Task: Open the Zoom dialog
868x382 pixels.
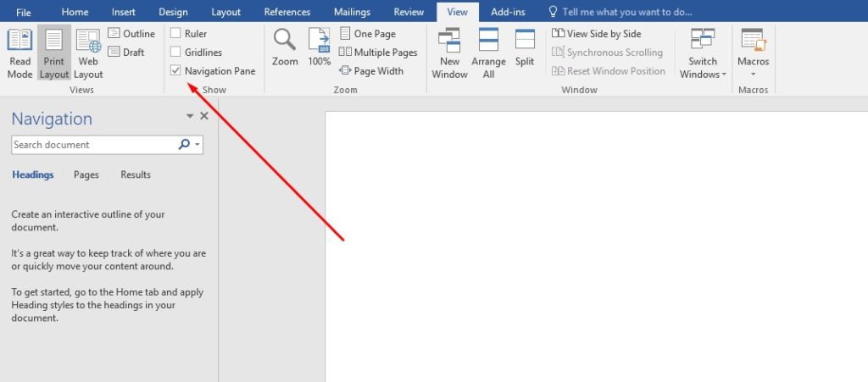Action: coord(285,48)
